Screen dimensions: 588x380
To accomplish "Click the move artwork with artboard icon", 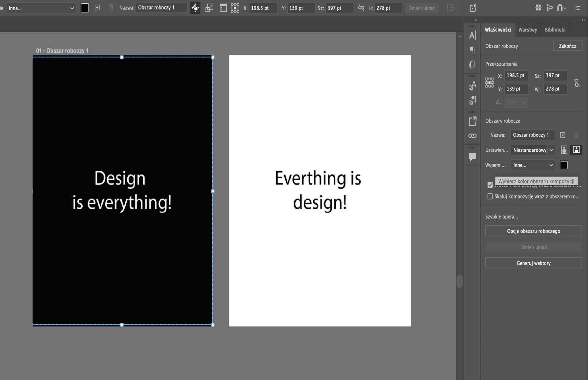I will point(195,8).
